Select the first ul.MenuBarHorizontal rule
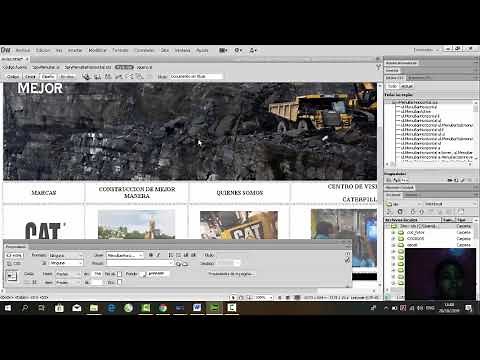 pyautogui.click(x=419, y=107)
